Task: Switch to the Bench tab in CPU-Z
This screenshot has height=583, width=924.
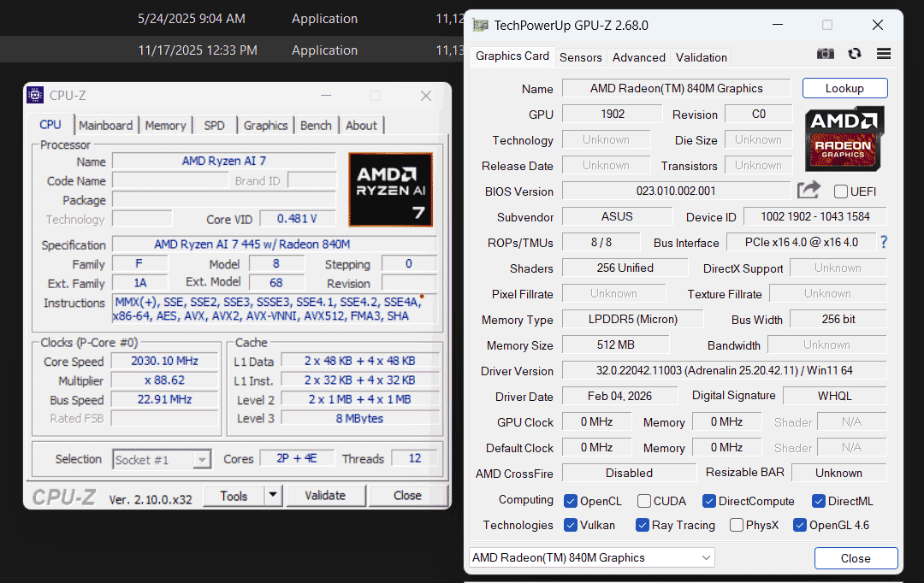Action: coord(316,126)
